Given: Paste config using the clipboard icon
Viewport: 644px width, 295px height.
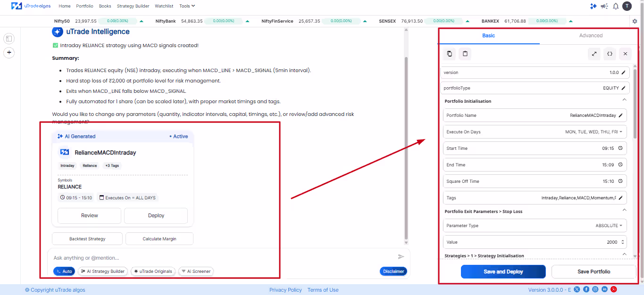Looking at the screenshot, I should (465, 54).
